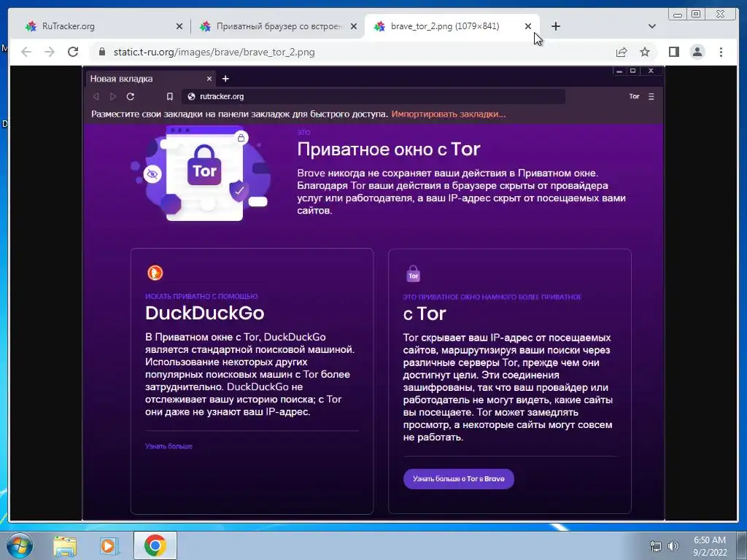747x560 pixels.
Task: Go forward with Chrome's forward arrow
Action: 50,52
